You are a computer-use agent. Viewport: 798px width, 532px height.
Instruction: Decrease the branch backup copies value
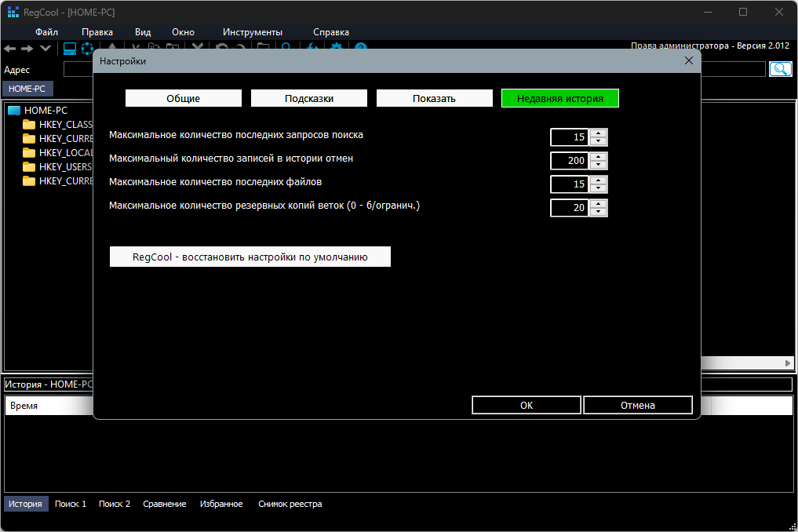click(x=599, y=212)
